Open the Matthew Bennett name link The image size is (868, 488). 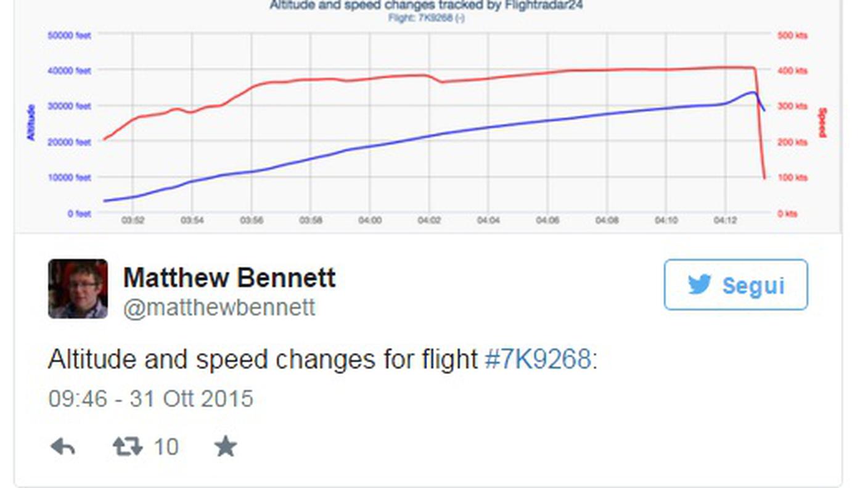(x=229, y=278)
